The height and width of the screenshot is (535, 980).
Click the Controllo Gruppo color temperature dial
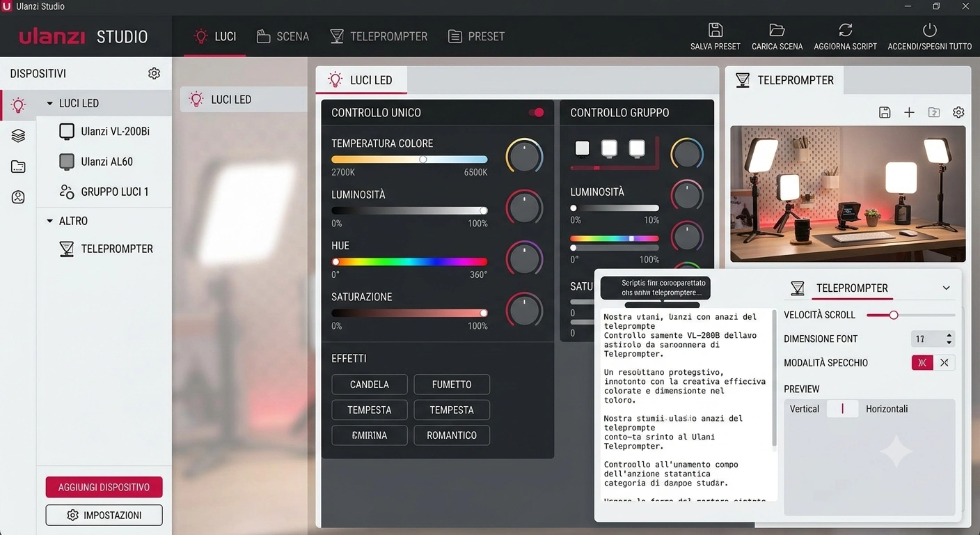[x=687, y=155]
